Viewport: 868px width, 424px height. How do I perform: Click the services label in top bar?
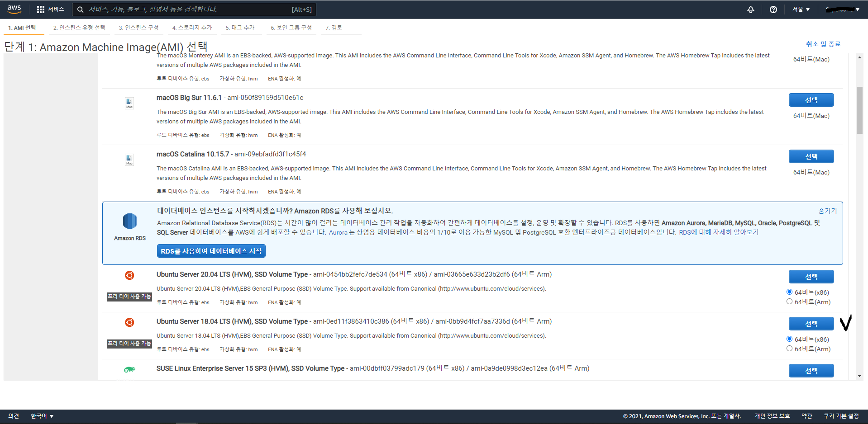tap(56, 9)
